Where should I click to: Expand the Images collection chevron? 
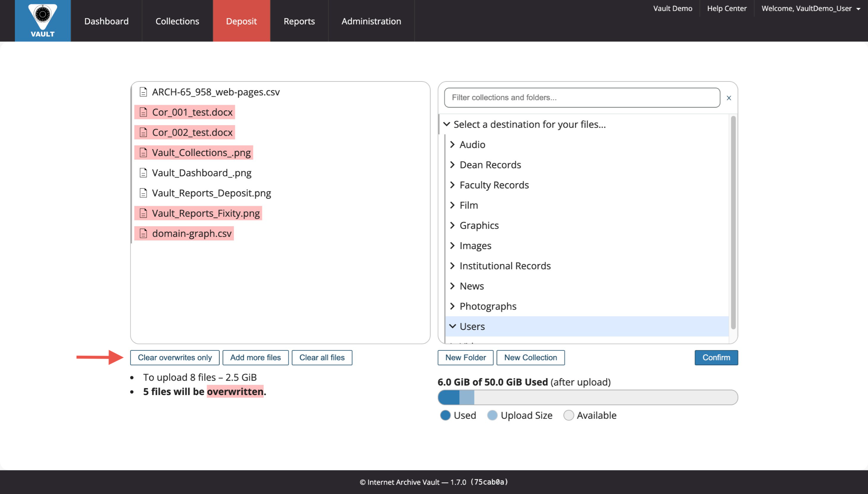tap(452, 246)
